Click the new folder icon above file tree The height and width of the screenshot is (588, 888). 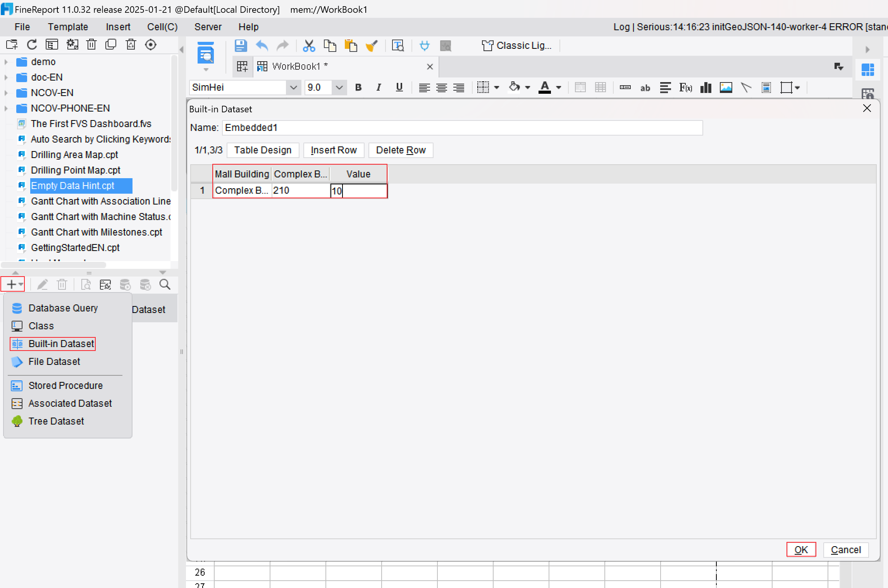[12, 45]
